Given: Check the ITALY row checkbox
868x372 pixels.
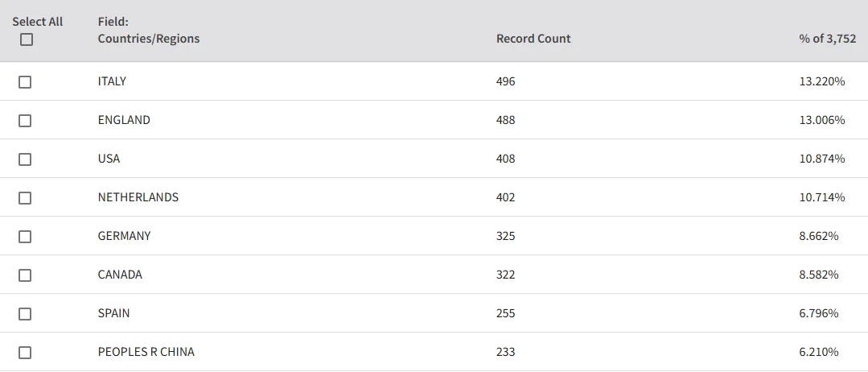Looking at the screenshot, I should click(25, 82).
